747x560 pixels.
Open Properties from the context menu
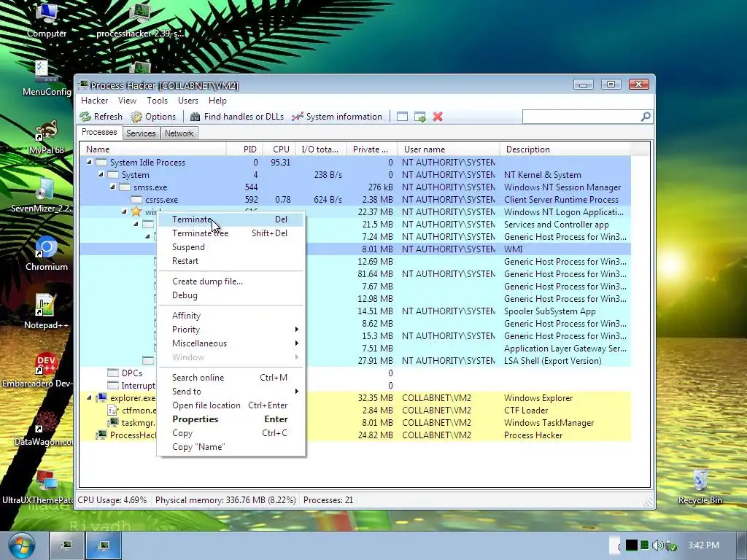[231, 419]
